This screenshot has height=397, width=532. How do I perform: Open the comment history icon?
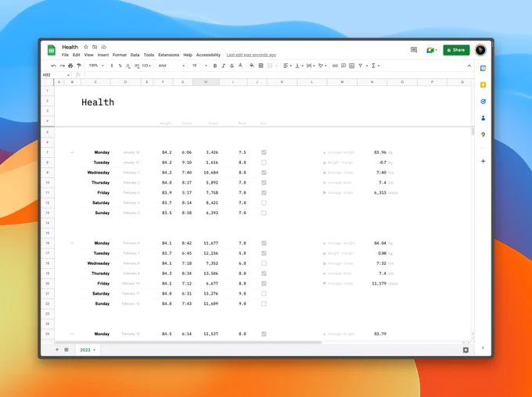click(414, 50)
